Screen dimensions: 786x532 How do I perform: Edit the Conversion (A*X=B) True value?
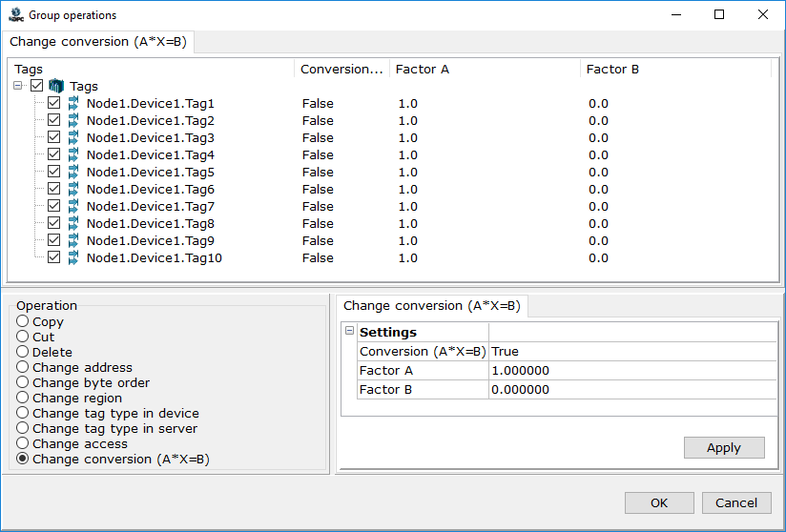tap(632, 352)
